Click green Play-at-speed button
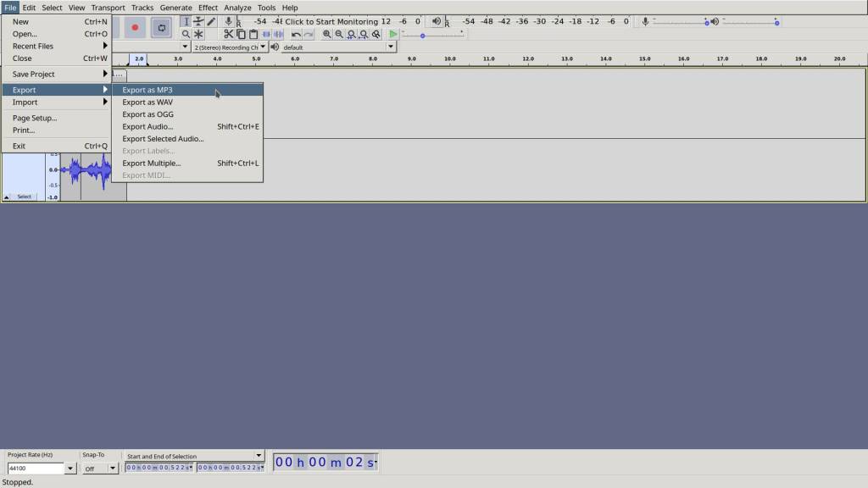The width and height of the screenshot is (868, 488). tap(392, 34)
